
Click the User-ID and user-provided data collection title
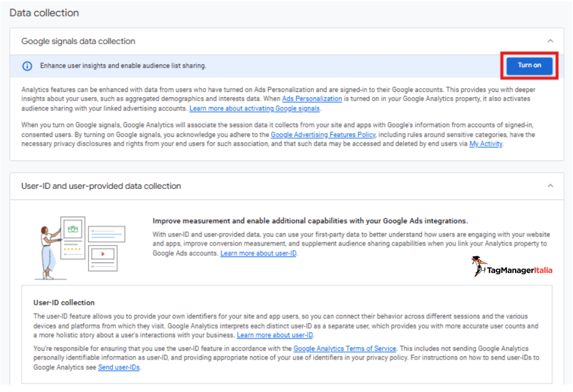pos(101,186)
